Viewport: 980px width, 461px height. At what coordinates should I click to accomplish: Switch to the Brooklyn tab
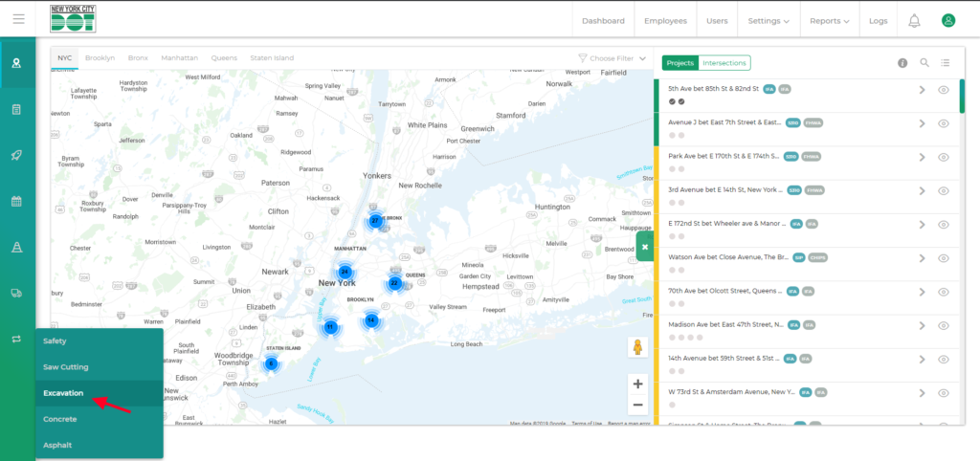click(x=100, y=57)
